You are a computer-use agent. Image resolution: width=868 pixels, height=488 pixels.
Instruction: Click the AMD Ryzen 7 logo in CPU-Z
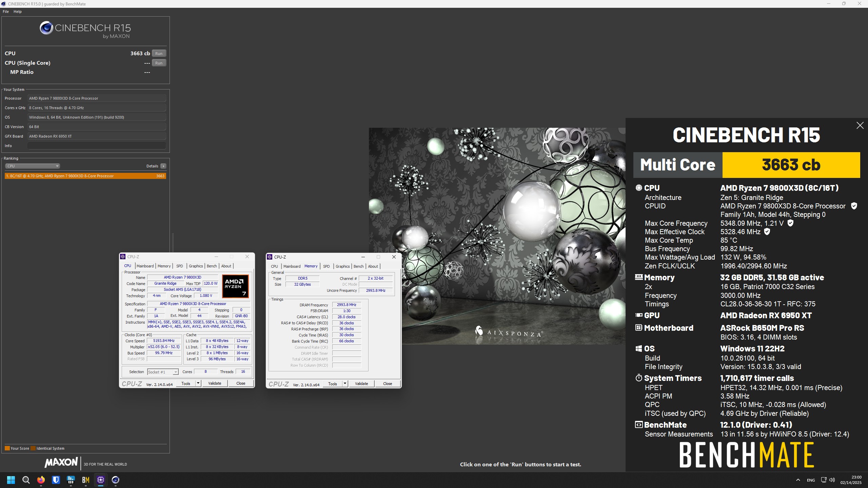[x=235, y=286]
